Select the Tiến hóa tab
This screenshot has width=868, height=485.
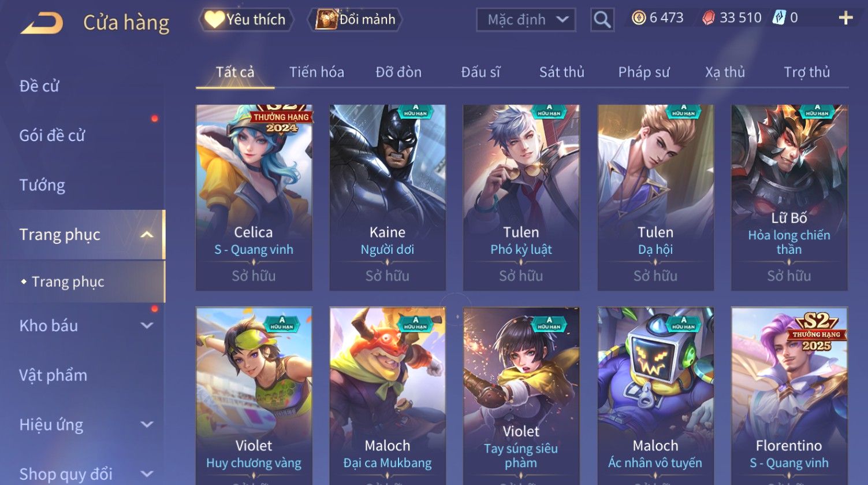(316, 72)
